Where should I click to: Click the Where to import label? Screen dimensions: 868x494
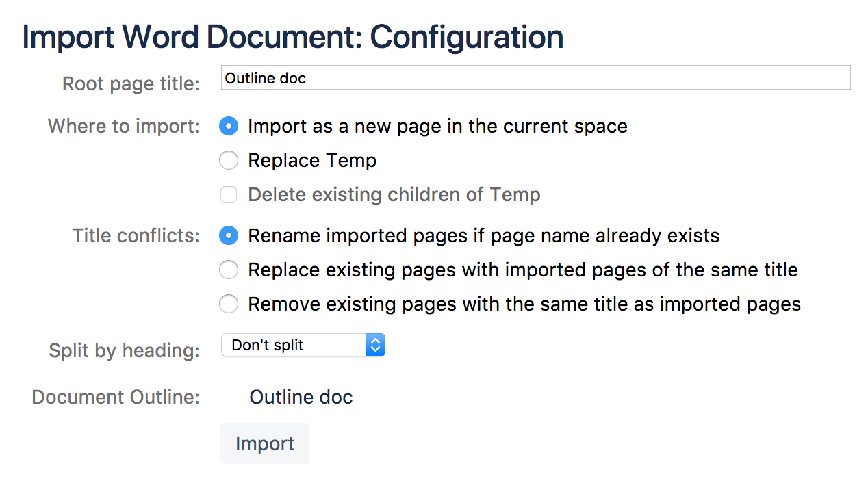click(124, 127)
